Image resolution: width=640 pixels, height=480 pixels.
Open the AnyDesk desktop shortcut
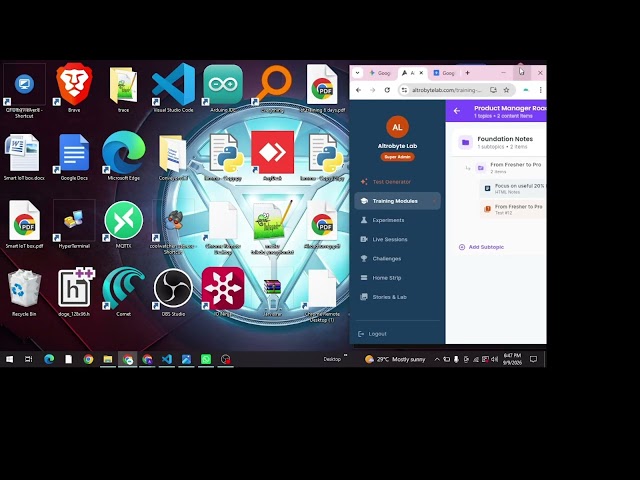[x=273, y=156]
